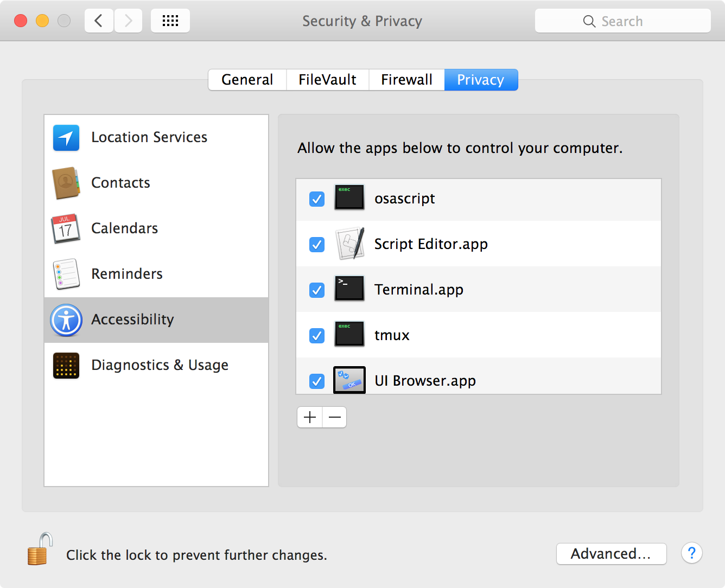Uncheck the Terminal.app checkbox
Image resolution: width=725 pixels, height=588 pixels.
click(x=317, y=290)
